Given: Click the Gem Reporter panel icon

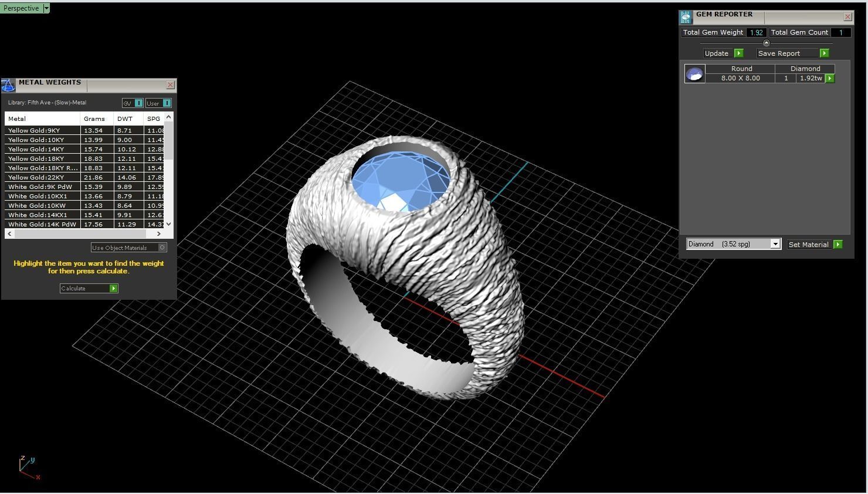Looking at the screenshot, I should tap(686, 17).
